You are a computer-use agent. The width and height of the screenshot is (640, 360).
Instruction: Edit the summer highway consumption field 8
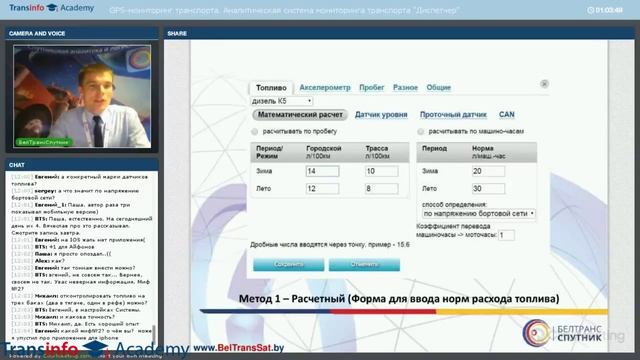pos(382,189)
